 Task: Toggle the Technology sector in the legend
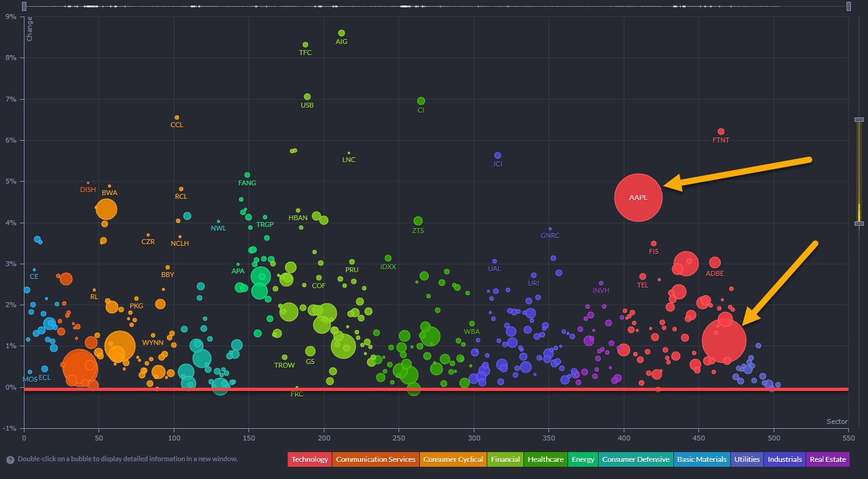[309, 459]
